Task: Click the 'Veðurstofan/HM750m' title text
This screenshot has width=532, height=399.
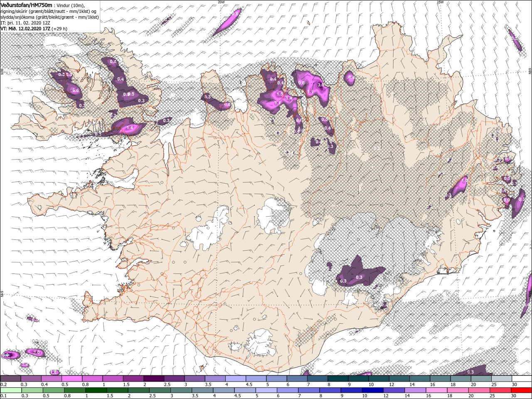Action: [27, 5]
